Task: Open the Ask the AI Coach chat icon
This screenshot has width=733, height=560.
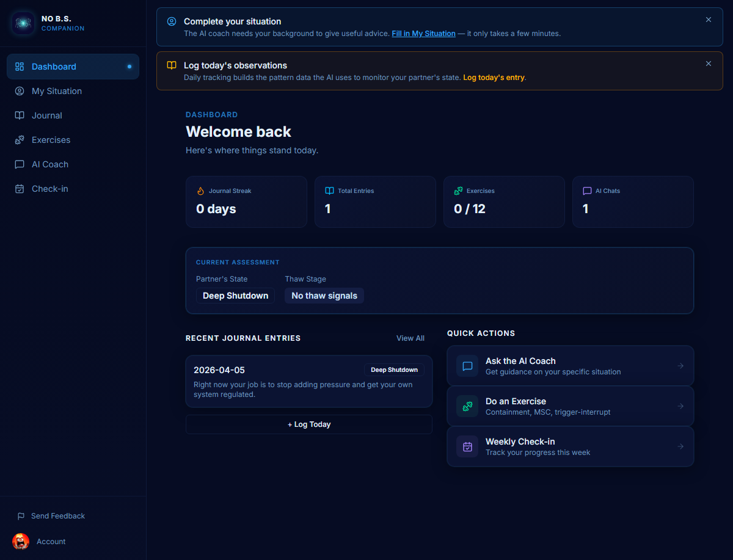Action: 467,366
